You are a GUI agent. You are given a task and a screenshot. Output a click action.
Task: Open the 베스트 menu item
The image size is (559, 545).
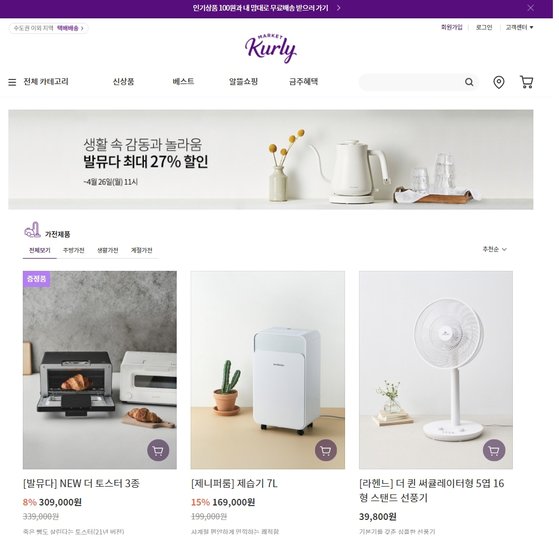(x=183, y=82)
